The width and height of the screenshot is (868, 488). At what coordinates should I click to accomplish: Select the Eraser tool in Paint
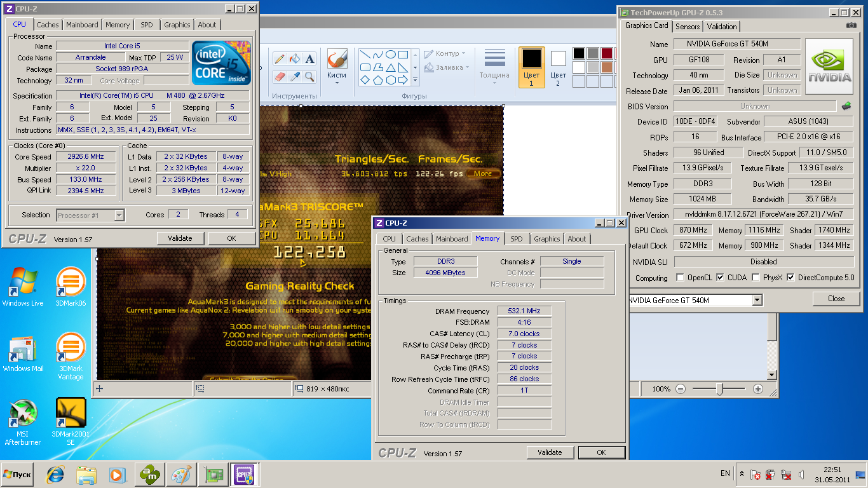pyautogui.click(x=279, y=77)
